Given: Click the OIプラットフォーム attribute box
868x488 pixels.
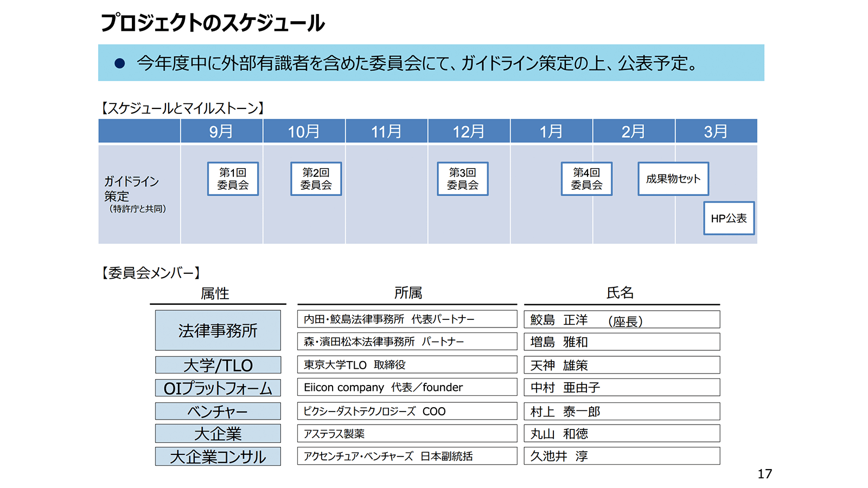Looking at the screenshot, I should coord(218,388).
